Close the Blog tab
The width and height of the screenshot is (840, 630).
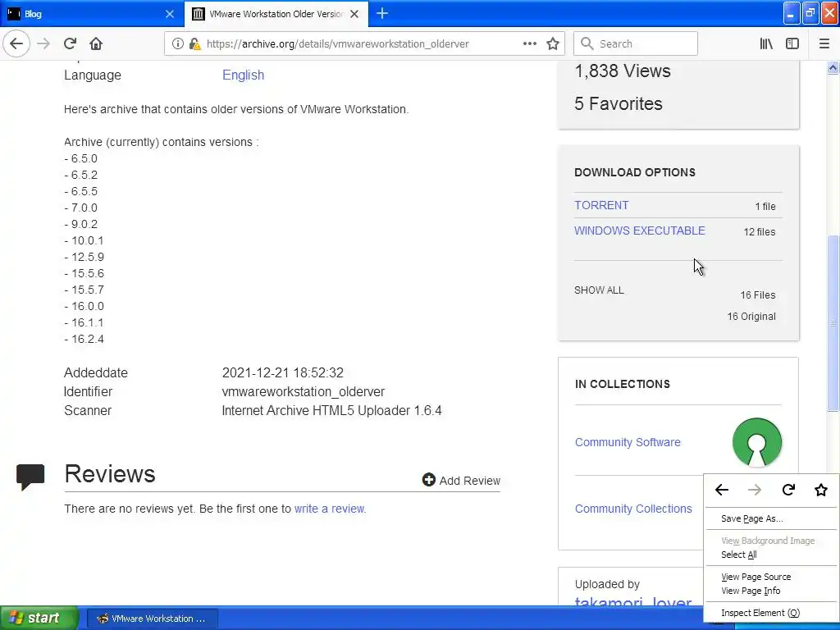[169, 14]
